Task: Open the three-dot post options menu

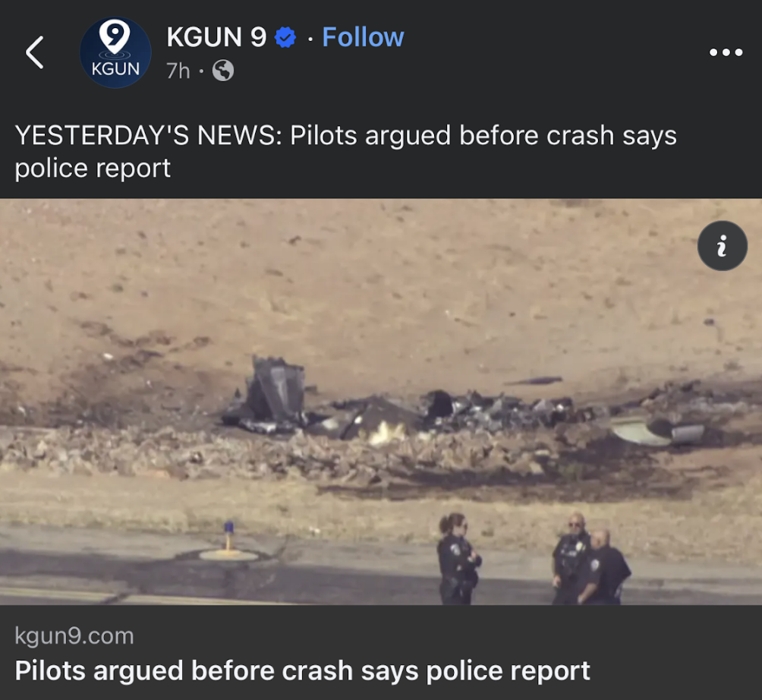Action: point(726,52)
